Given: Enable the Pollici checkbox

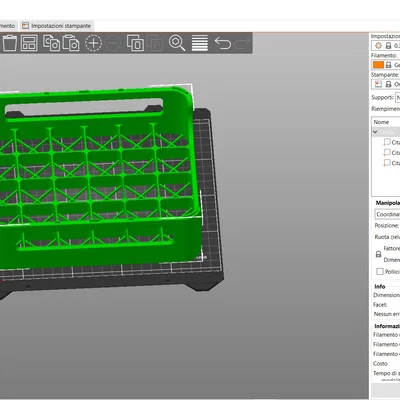Looking at the screenshot, I should [x=380, y=272].
